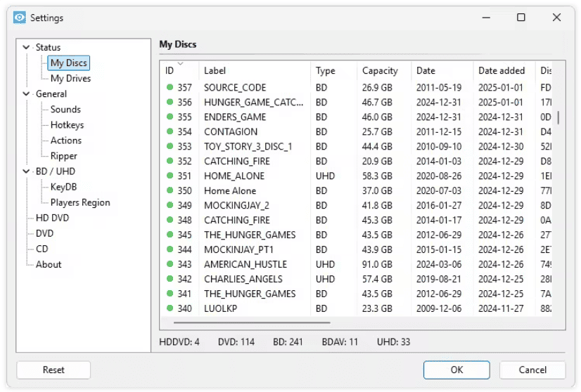Sort by ID column header
Image resolution: width=581 pixels, height=392 pixels.
point(179,70)
